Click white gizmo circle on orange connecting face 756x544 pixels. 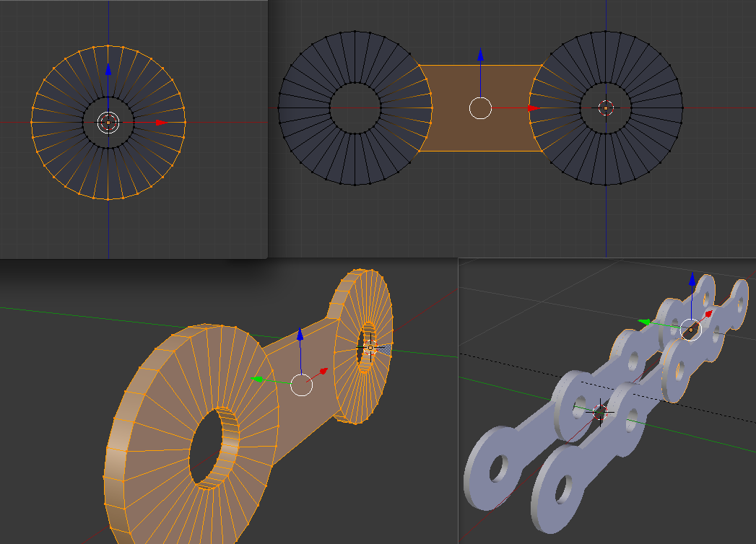tap(480, 108)
